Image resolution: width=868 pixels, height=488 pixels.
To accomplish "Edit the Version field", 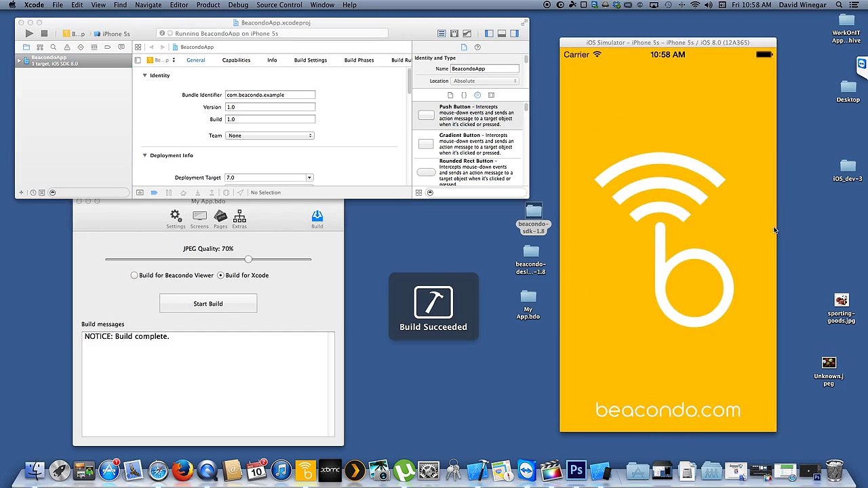I will tap(270, 107).
